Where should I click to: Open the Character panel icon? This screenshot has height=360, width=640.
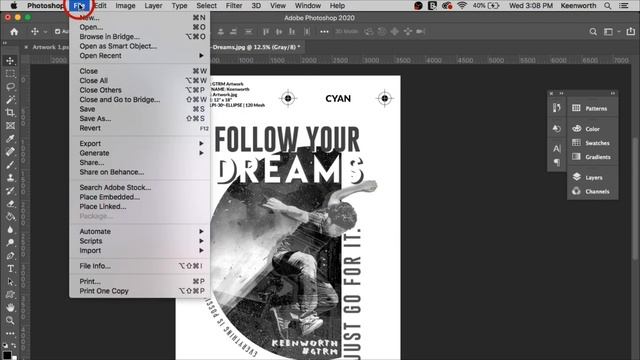[557, 149]
